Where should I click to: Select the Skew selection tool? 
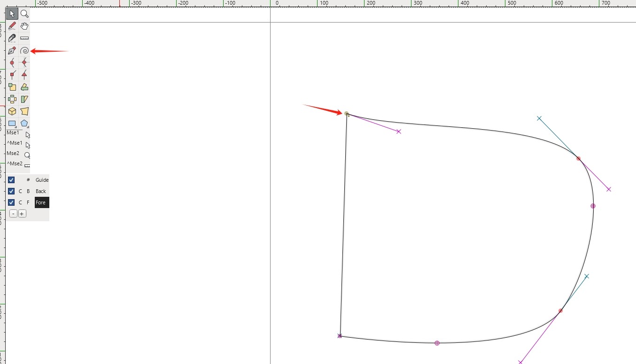pos(24,99)
